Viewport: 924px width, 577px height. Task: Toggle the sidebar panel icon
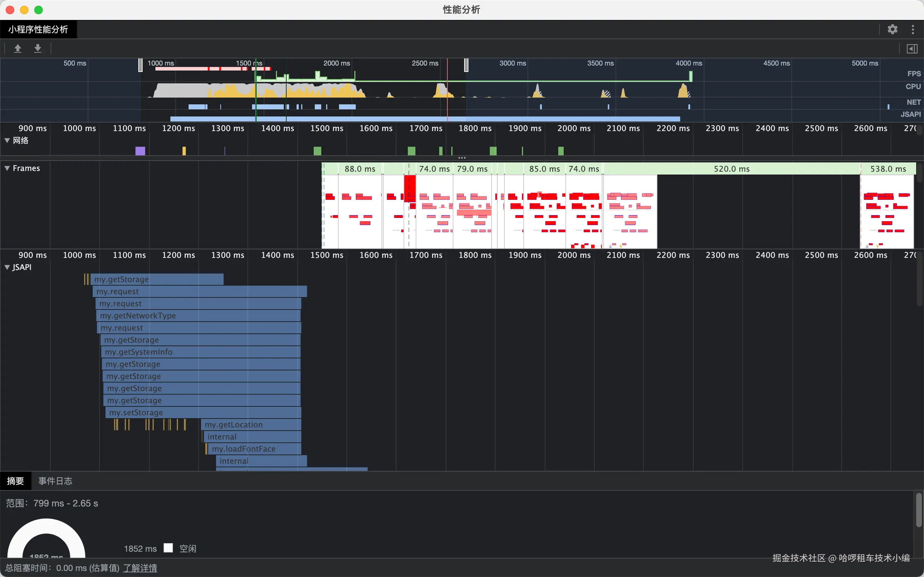click(912, 48)
